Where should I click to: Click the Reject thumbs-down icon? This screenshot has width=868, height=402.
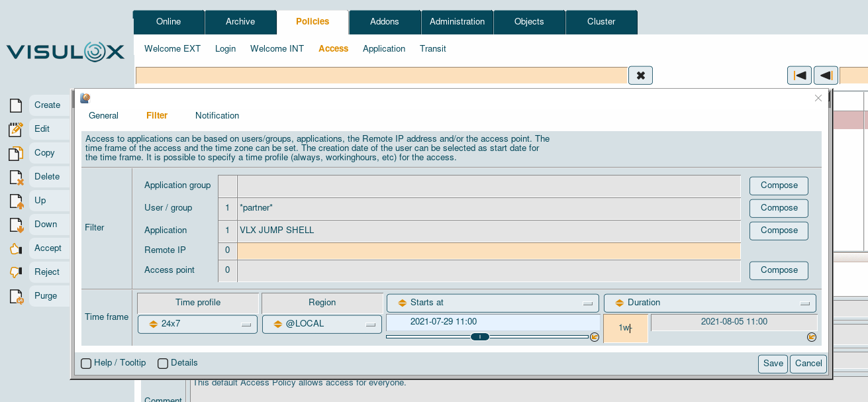(16, 272)
